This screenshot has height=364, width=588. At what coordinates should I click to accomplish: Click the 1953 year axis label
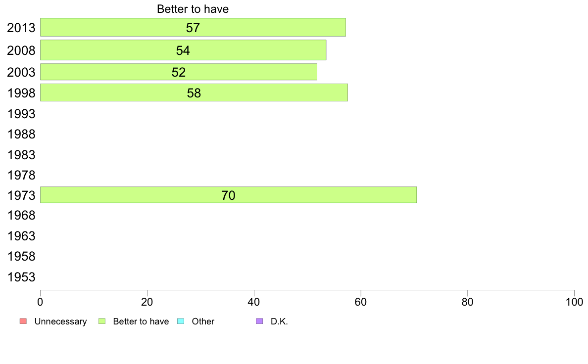21,277
